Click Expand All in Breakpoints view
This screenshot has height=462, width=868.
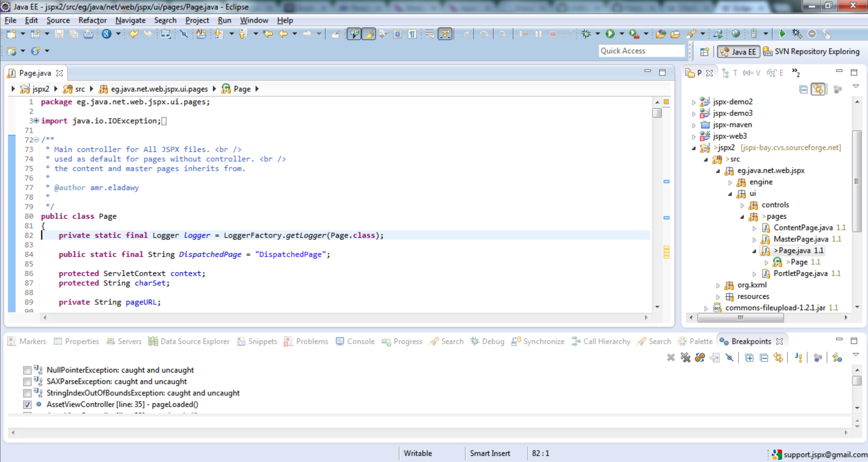(749, 358)
